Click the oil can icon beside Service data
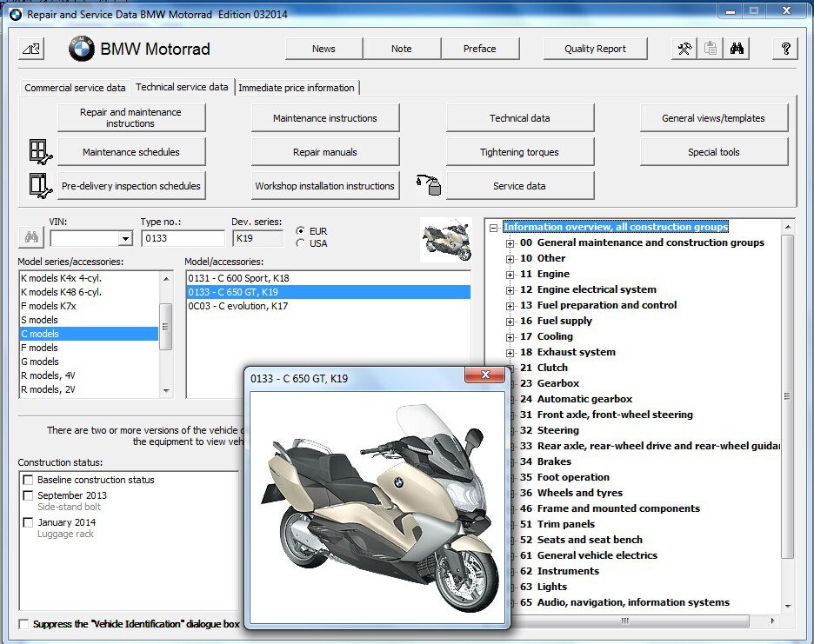Viewport: 814px width, 644px height. click(x=429, y=184)
